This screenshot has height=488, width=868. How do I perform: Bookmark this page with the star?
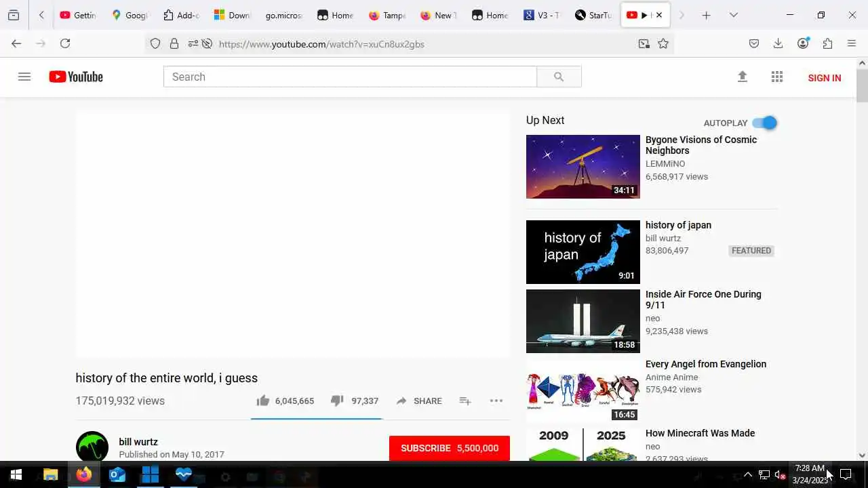pos(663,43)
